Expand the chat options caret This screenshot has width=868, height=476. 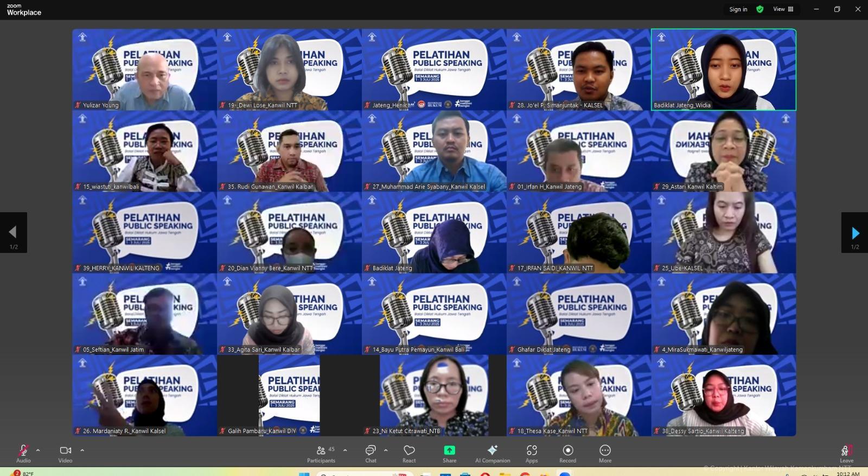pyautogui.click(x=386, y=450)
